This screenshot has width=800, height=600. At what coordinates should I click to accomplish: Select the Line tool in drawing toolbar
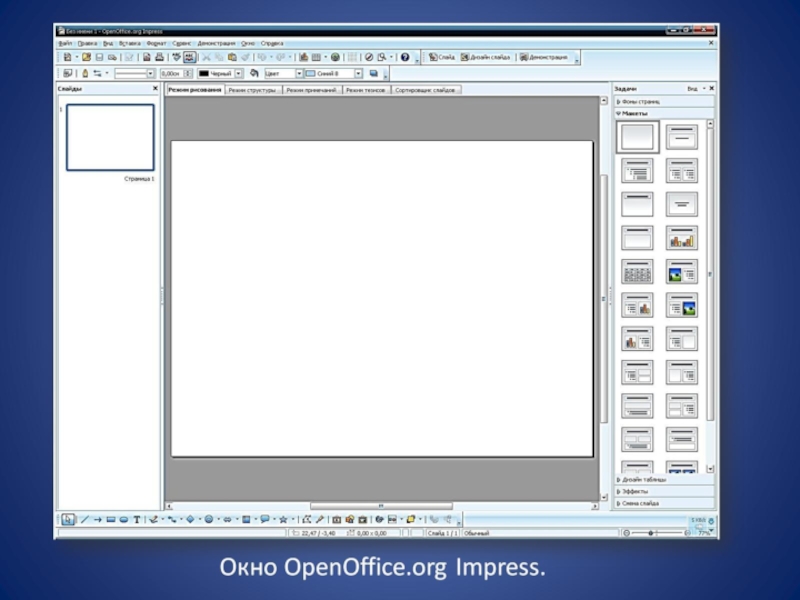84,520
